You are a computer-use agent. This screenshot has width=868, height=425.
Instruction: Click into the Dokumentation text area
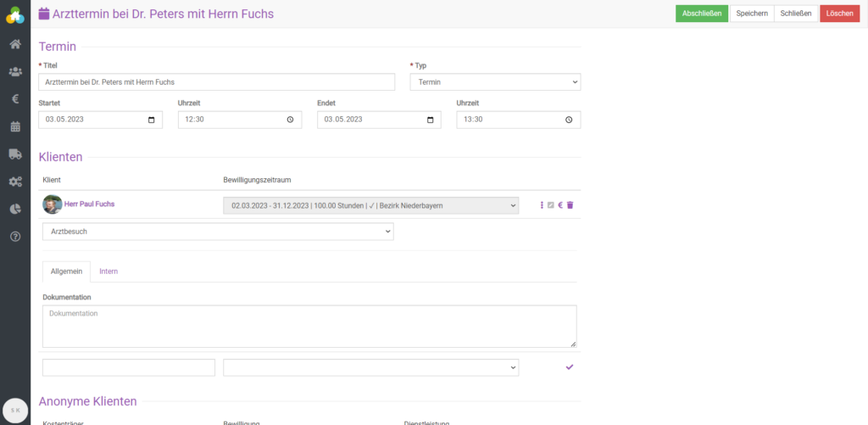pyautogui.click(x=309, y=327)
